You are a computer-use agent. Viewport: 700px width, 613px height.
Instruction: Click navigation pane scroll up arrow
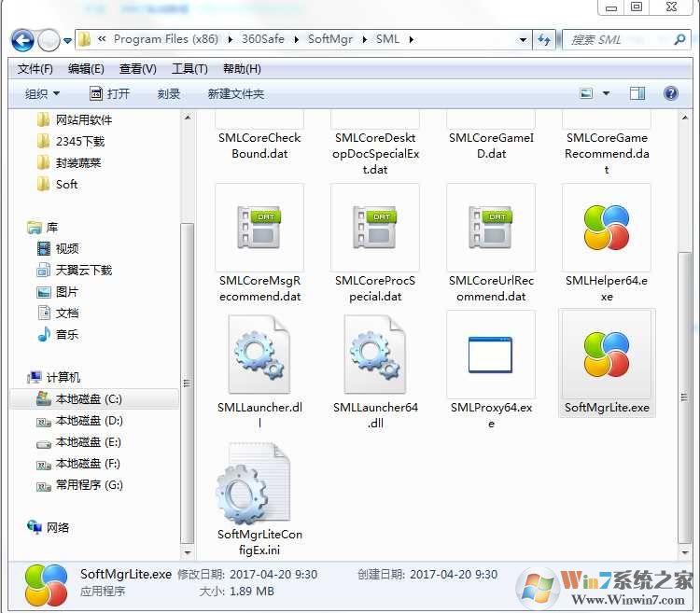188,118
